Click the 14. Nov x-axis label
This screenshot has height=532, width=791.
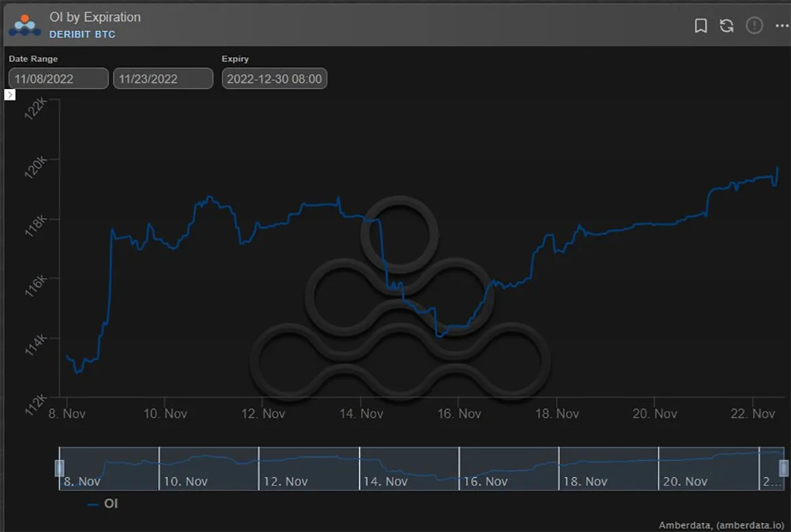361,414
